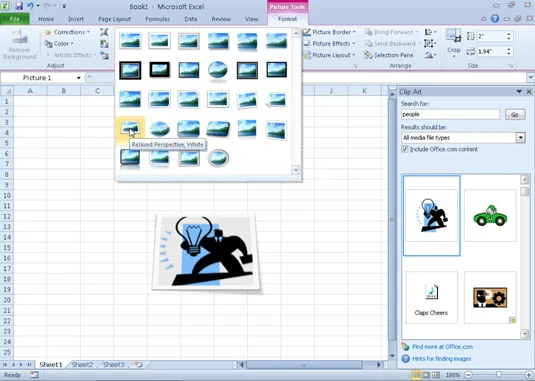Select column A header
This screenshot has height=381, width=535.
pyautogui.click(x=30, y=91)
